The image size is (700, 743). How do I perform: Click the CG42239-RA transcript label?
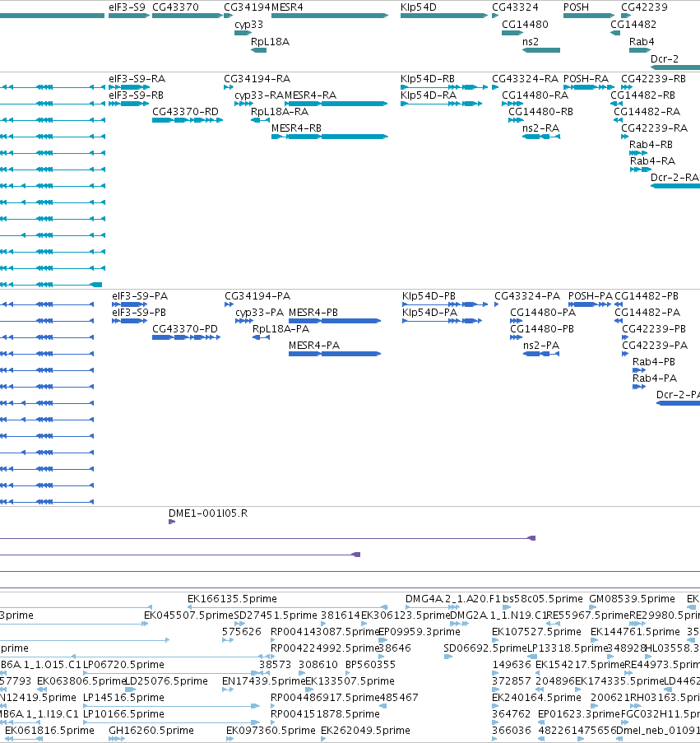[654, 128]
